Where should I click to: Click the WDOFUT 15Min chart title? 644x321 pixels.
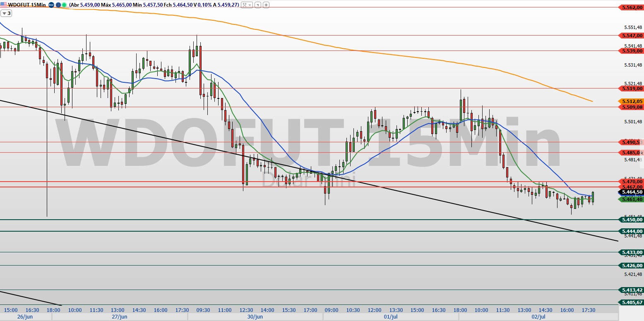tap(26, 5)
